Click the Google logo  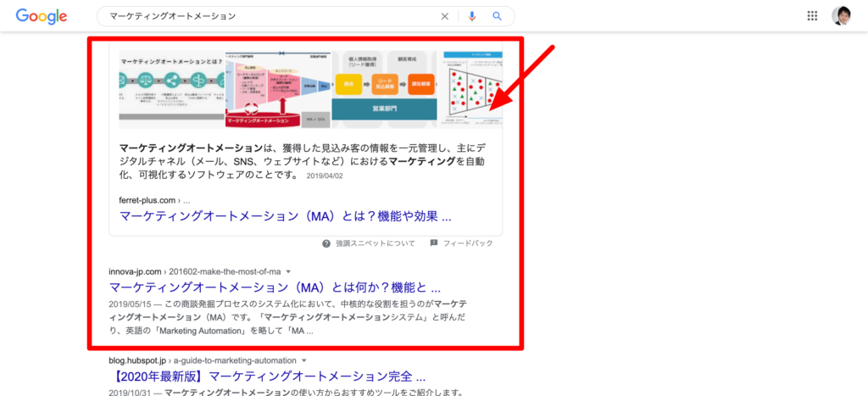pos(42,16)
